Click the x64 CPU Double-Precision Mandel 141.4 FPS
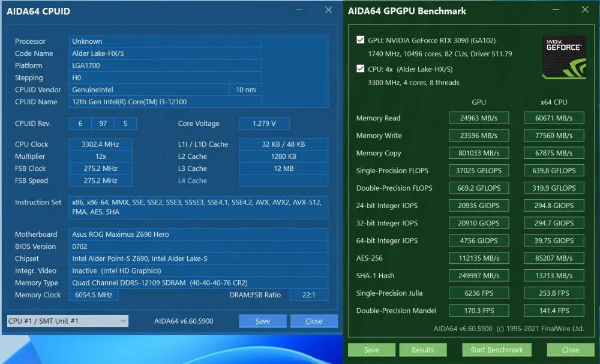The image size is (600, 364). 554,311
